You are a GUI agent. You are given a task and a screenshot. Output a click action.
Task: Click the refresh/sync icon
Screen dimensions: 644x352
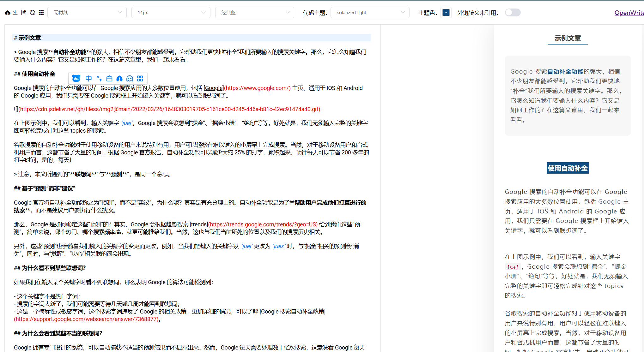coord(33,13)
